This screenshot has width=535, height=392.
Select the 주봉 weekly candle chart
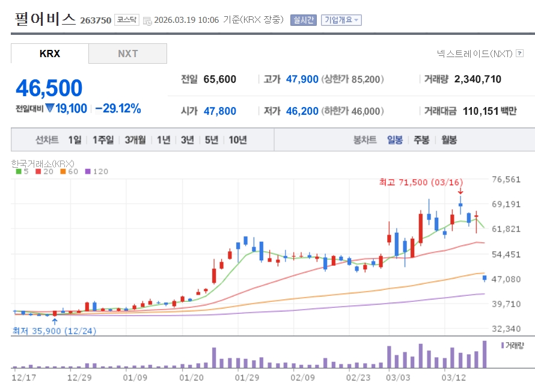coord(421,140)
